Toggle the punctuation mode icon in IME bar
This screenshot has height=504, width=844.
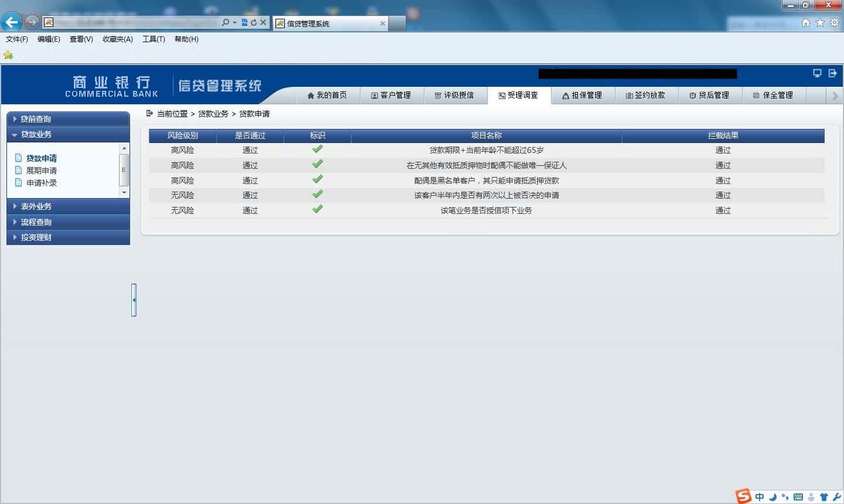click(x=785, y=497)
